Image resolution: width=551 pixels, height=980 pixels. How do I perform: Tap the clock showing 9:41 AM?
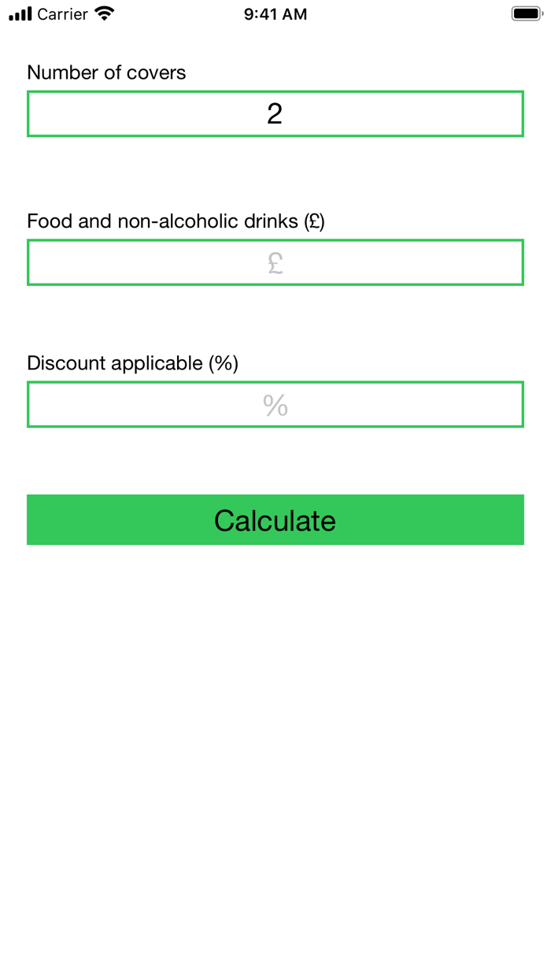click(x=275, y=13)
